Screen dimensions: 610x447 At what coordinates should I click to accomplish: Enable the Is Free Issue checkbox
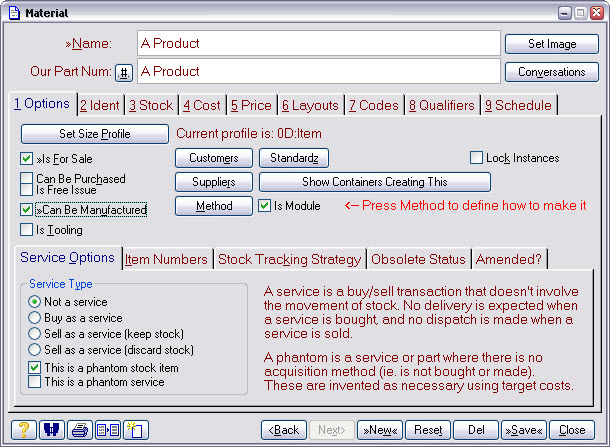point(26,189)
